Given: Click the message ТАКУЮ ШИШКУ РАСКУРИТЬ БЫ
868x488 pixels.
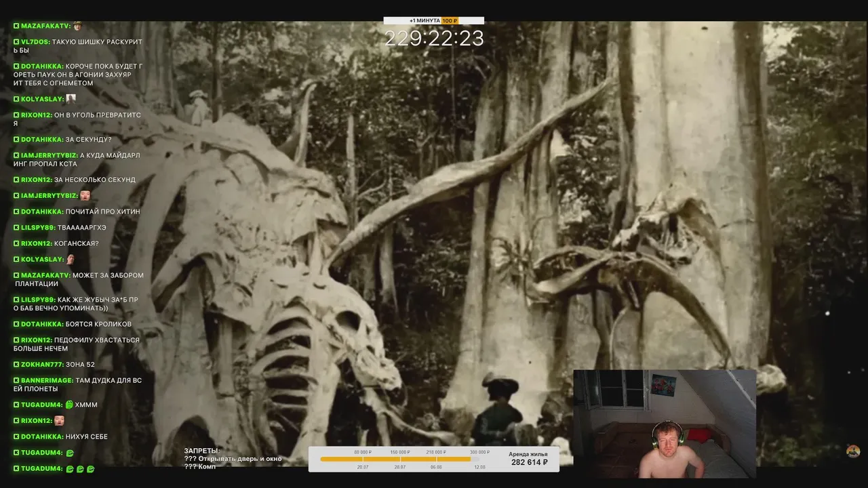Looking at the screenshot, I should click(78, 46).
